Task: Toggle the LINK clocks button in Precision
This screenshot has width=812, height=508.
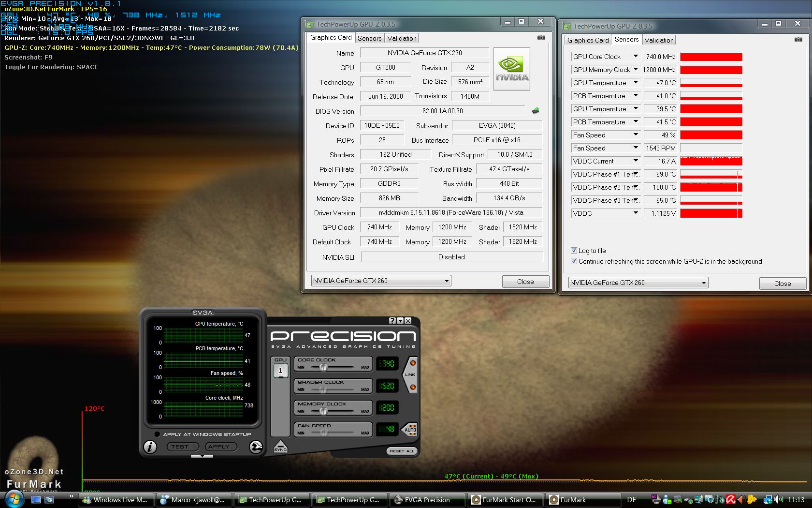Action: point(410,375)
